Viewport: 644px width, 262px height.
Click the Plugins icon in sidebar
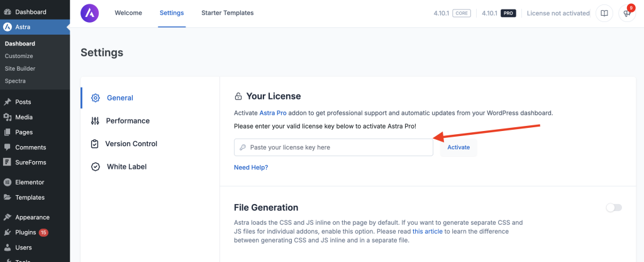point(8,232)
